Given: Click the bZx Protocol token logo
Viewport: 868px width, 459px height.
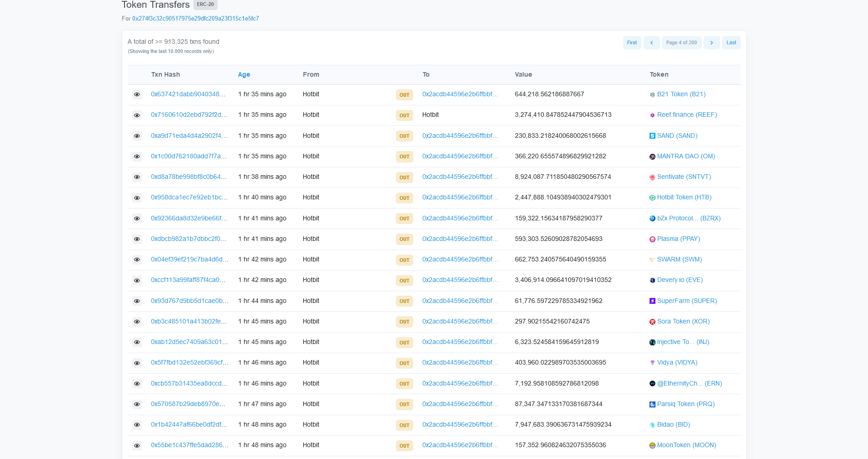Looking at the screenshot, I should [652, 219].
